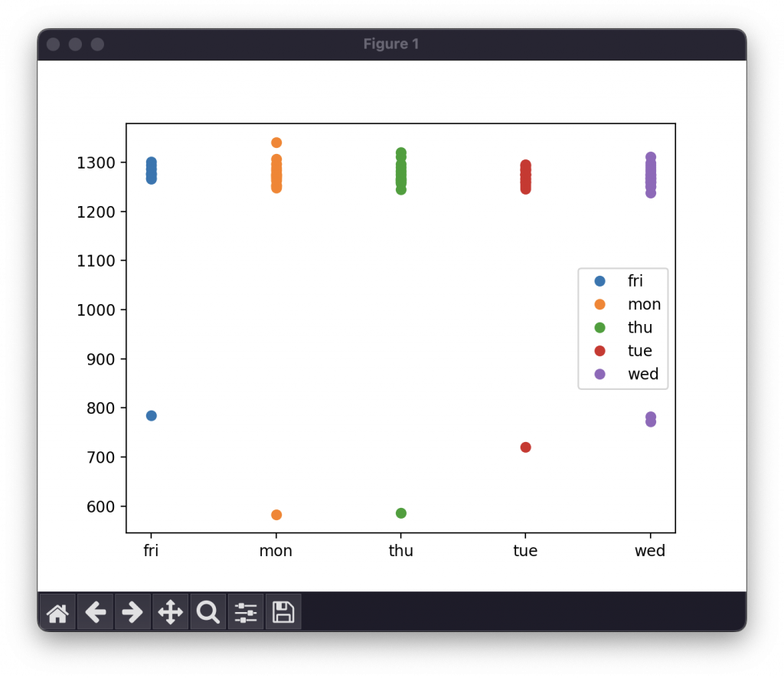The height and width of the screenshot is (678, 784).
Task: Click the 'tue' legend label
Action: (x=640, y=351)
